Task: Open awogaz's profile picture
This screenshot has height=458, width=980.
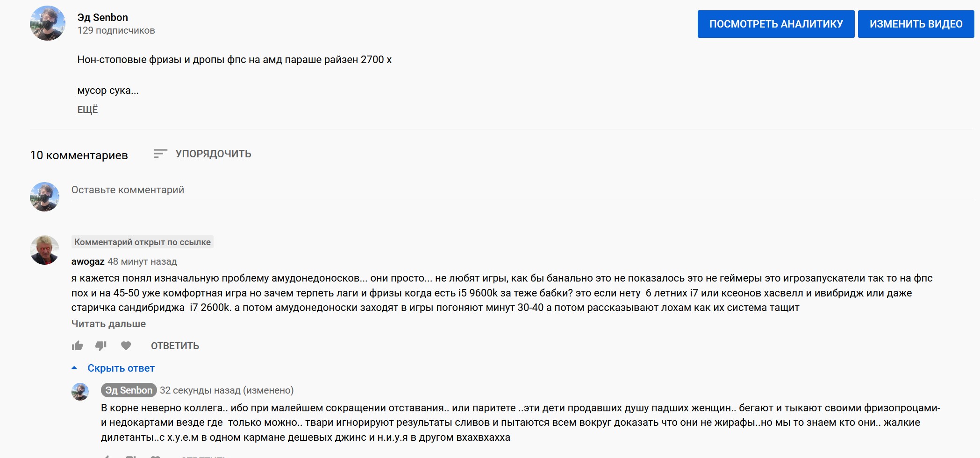Action: (x=44, y=250)
